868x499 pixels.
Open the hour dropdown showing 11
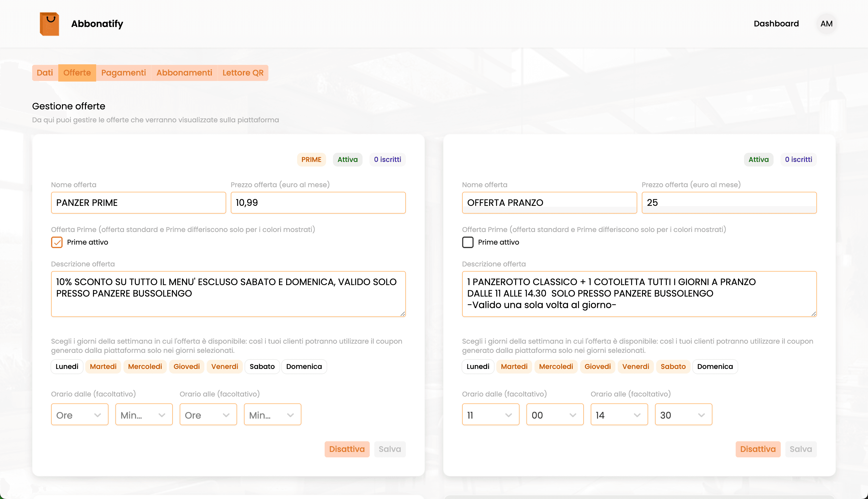click(491, 414)
